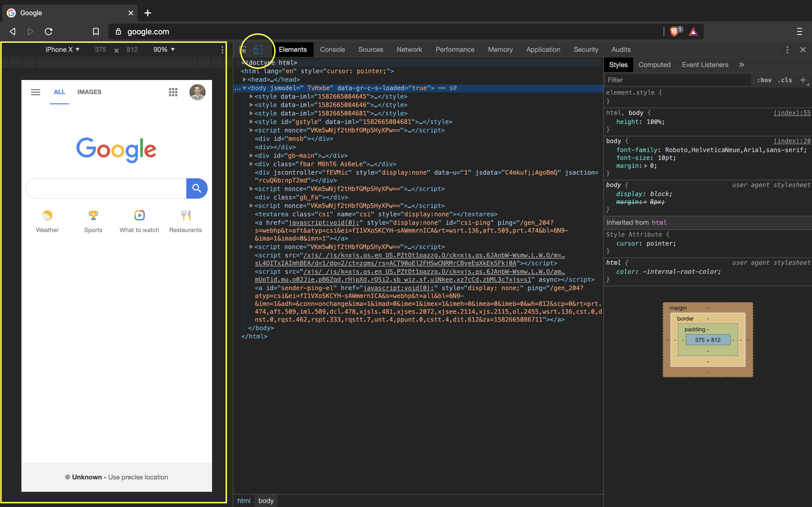Viewport: 812px width, 507px height.
Task: Click the page reload icon
Action: coord(48,31)
